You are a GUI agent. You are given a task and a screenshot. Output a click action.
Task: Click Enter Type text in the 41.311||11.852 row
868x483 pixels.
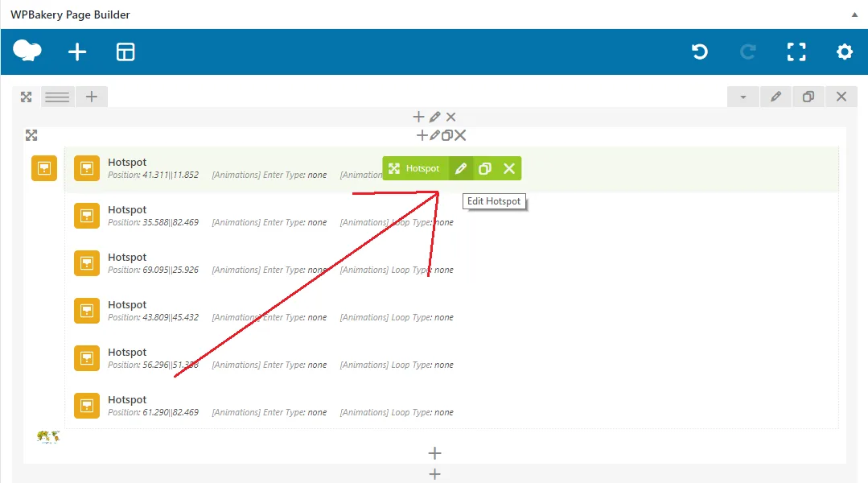pyautogui.click(x=269, y=175)
